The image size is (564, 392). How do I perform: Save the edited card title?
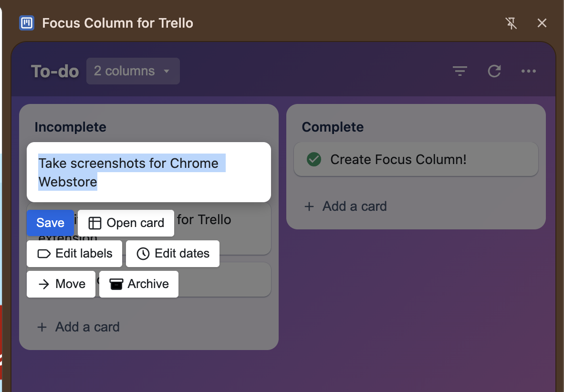50,223
